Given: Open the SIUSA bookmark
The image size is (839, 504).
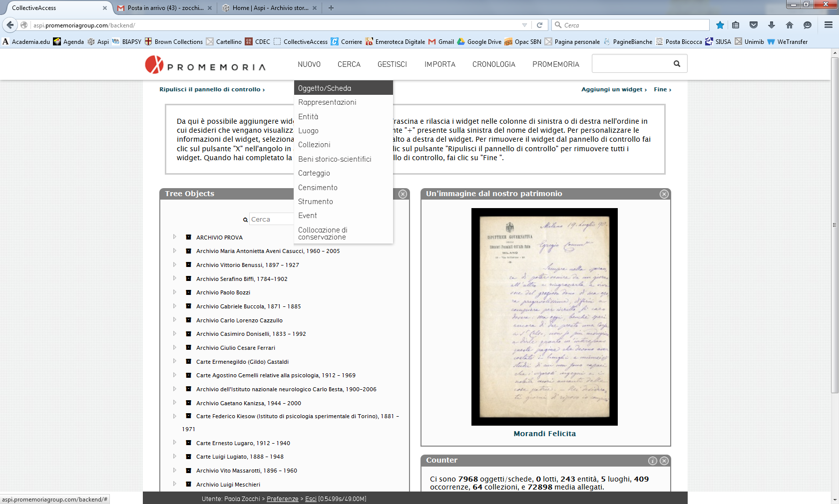Looking at the screenshot, I should click(718, 42).
